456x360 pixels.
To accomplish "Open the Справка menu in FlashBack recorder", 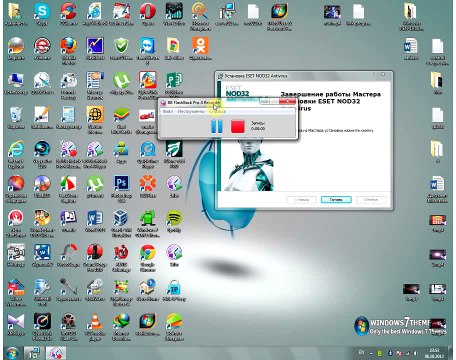I will (x=217, y=111).
